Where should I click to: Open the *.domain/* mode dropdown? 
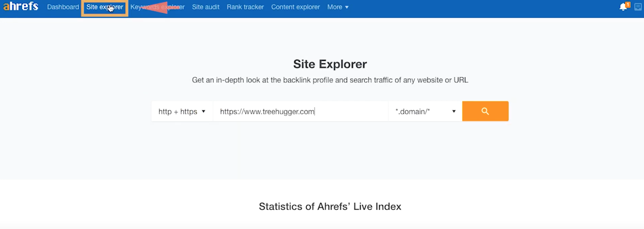click(x=425, y=111)
